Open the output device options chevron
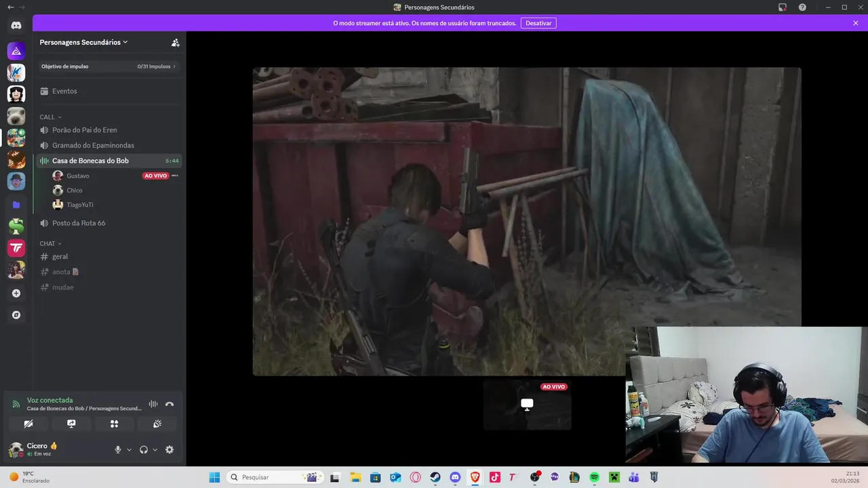868x488 pixels. (x=155, y=450)
